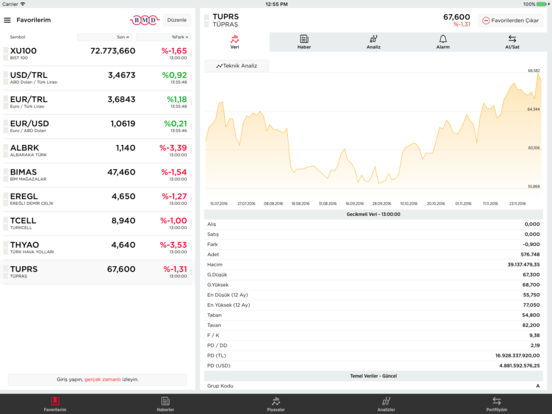Click the battery indicator in status bar
This screenshot has width=552, height=414.
point(541,4)
